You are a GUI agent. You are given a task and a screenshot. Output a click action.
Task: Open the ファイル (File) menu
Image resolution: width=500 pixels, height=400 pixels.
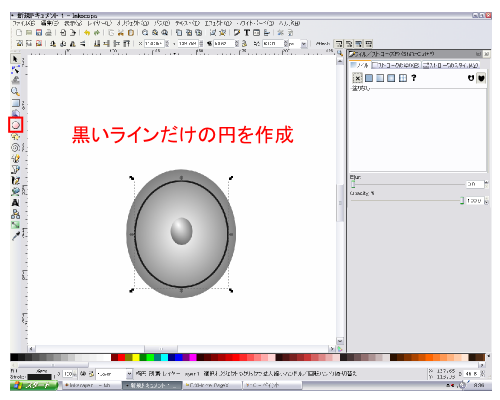click(23, 23)
